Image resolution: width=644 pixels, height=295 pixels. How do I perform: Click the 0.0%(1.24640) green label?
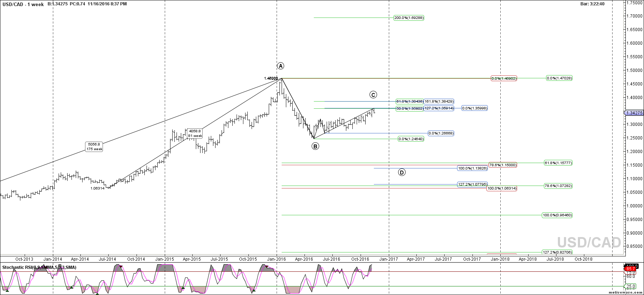[x=411, y=139]
